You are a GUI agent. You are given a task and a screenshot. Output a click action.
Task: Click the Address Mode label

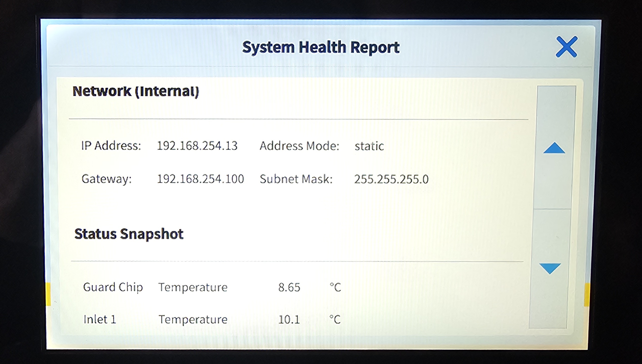point(299,146)
